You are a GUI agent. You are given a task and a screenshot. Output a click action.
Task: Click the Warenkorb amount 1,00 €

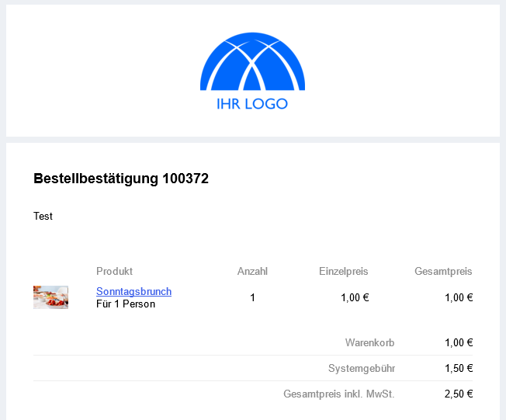tap(459, 342)
